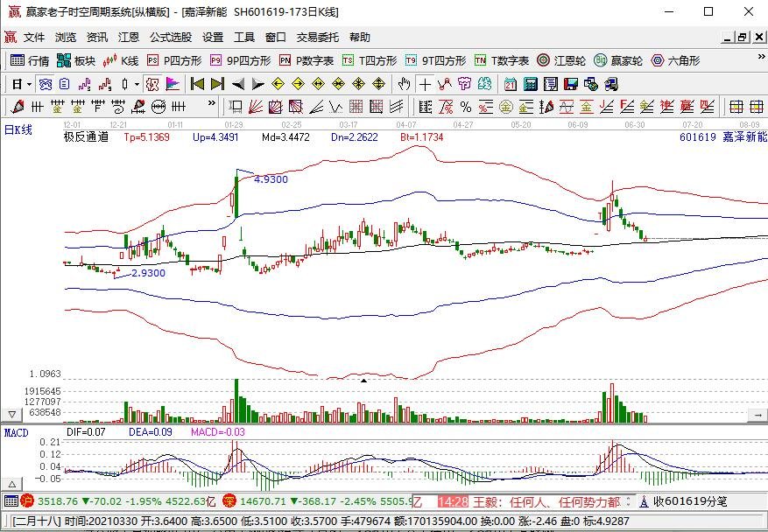Step forward with the black right triangle
This screenshot has height=532, width=768.
[258, 84]
